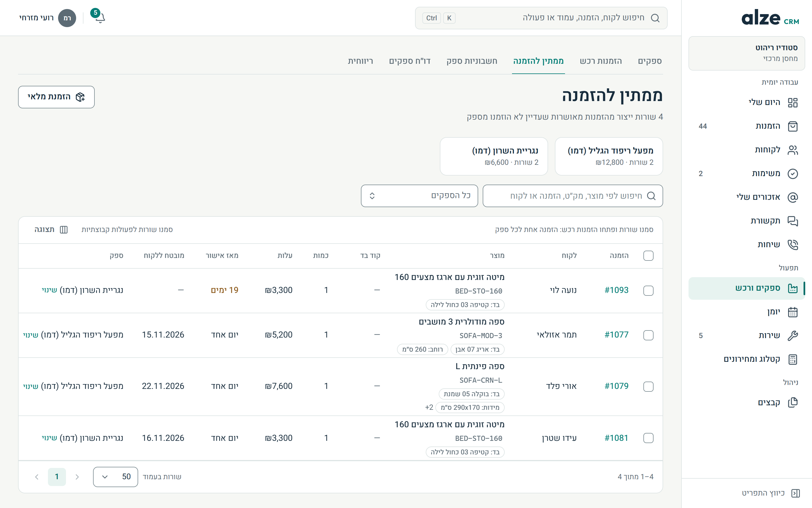
Task: Click the הזמנת מלאי button
Action: point(56,97)
